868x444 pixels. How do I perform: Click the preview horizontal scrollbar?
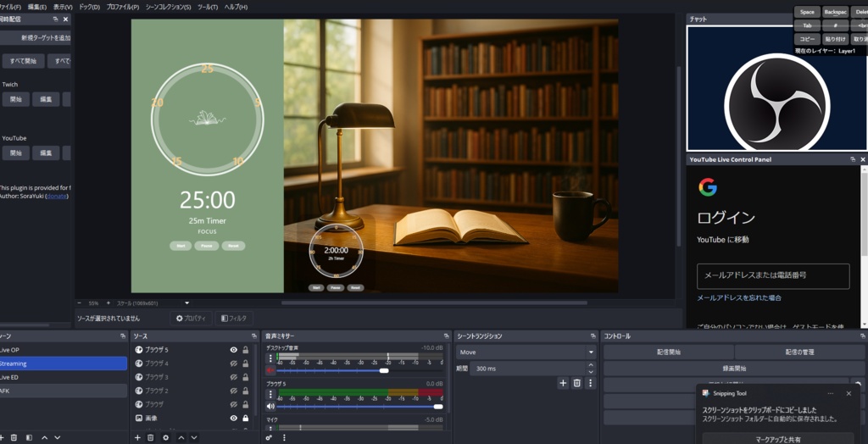coord(434,302)
